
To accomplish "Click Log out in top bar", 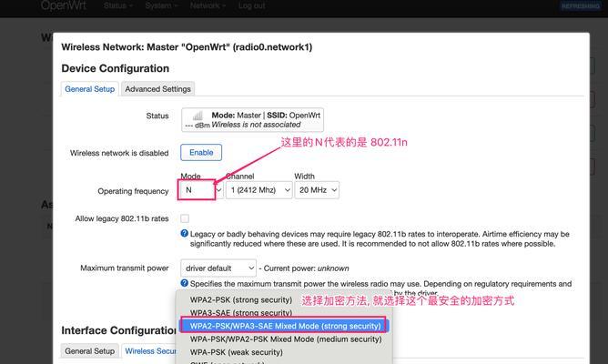I will tap(251, 5).
